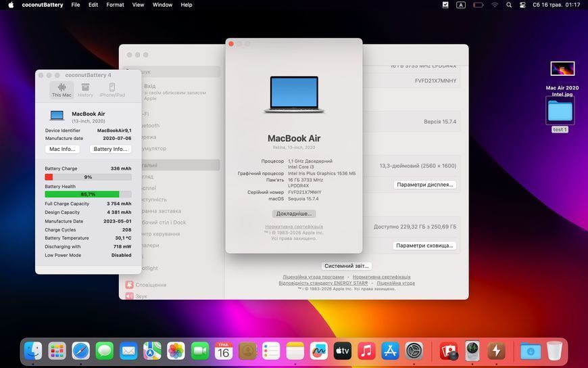This screenshot has height=368, width=588.
Task: Click coconutBattery lightning icon in dock
Action: point(497,351)
